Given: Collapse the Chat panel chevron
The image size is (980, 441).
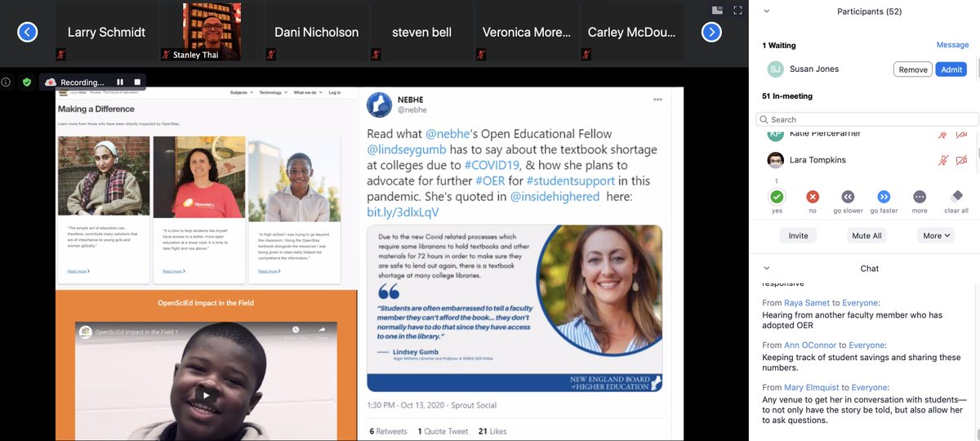Looking at the screenshot, I should pyautogui.click(x=765, y=268).
